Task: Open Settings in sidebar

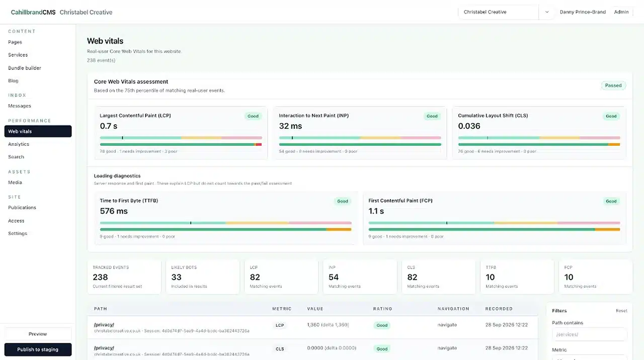Action: [18, 233]
